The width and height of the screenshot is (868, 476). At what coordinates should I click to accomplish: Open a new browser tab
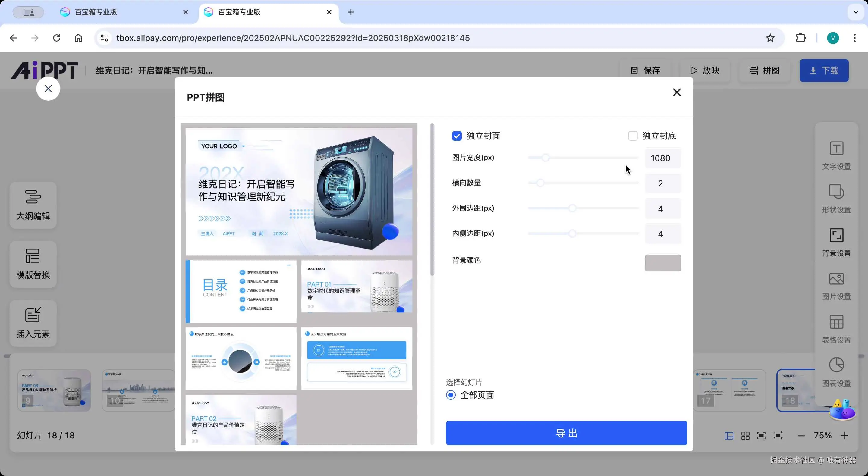351,12
